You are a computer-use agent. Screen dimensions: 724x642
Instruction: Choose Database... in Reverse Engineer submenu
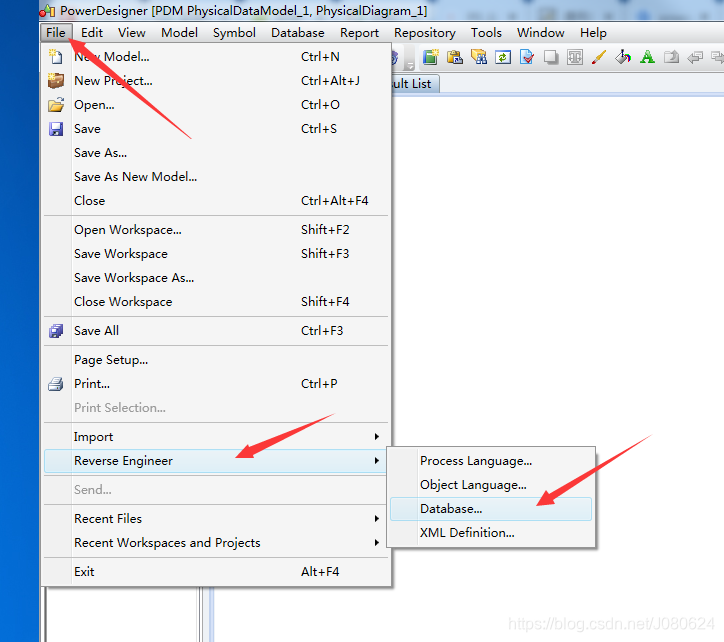tap(491, 509)
